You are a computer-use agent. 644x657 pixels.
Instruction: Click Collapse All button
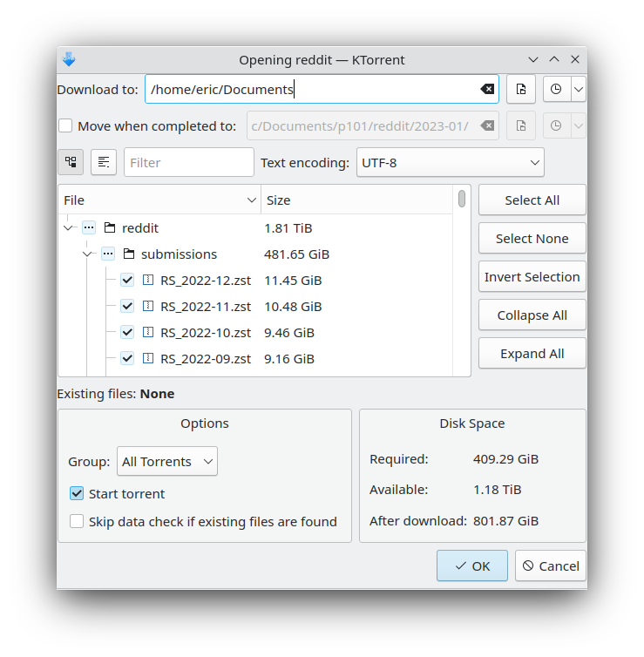point(532,315)
